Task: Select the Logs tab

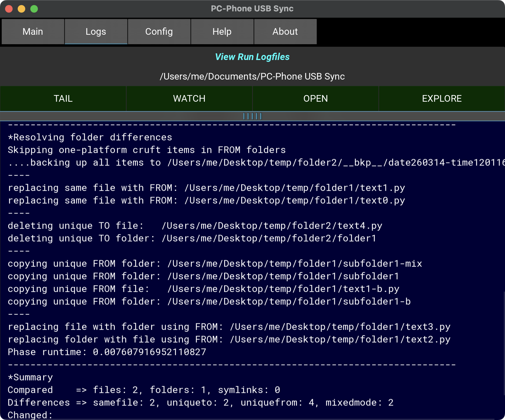Action: click(x=96, y=32)
